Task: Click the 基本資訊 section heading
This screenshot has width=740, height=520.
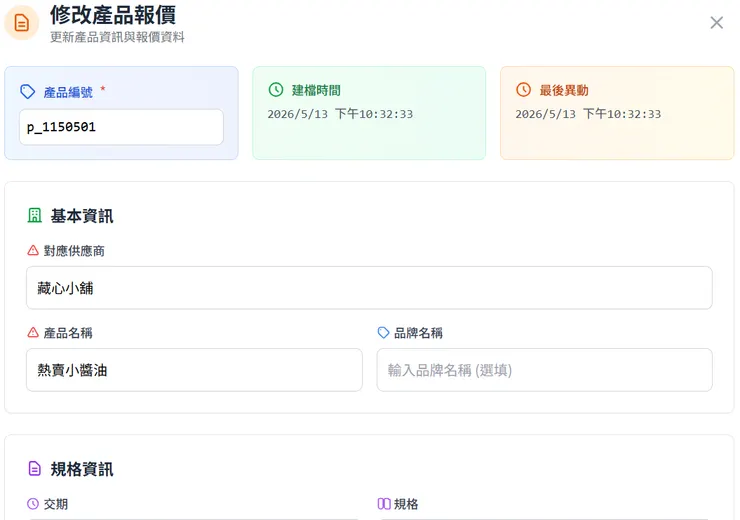Action: click(82, 216)
